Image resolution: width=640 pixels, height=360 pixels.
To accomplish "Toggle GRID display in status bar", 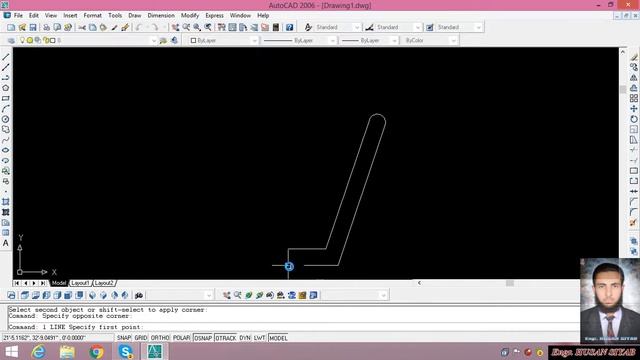I will coord(141,338).
